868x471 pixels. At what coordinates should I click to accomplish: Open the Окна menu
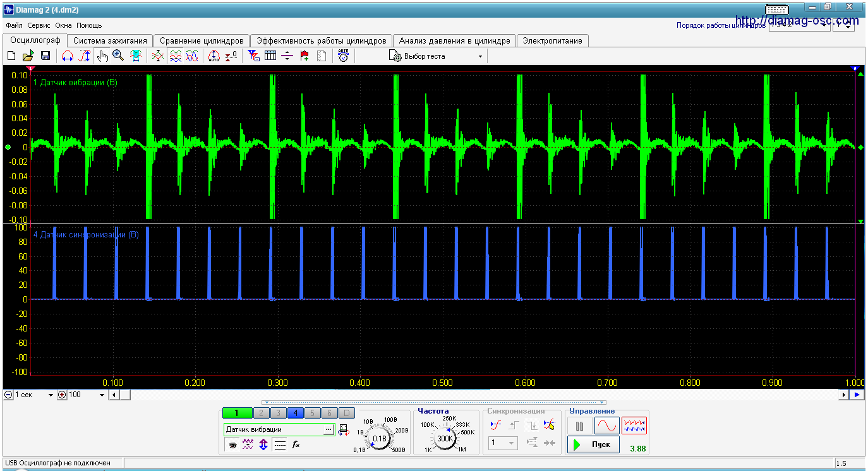(x=63, y=26)
